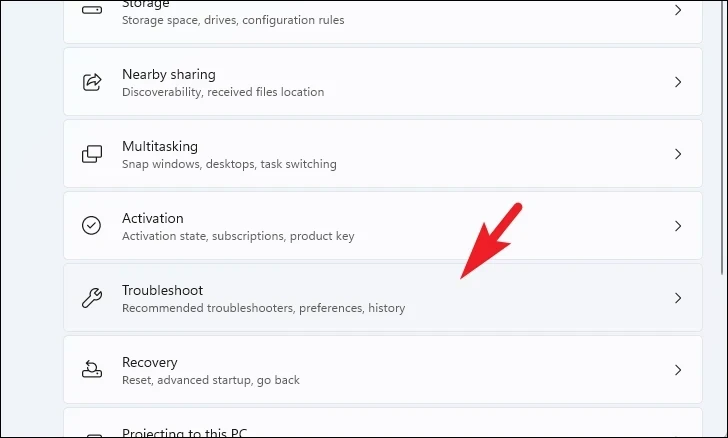Expand the Activation row chevron
The width and height of the screenshot is (728, 438).
(678, 226)
